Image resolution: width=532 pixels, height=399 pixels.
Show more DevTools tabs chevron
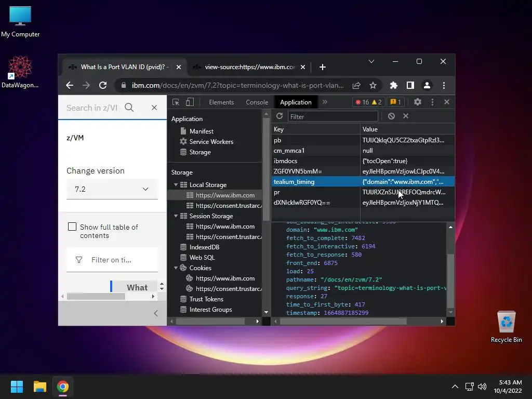(x=325, y=102)
